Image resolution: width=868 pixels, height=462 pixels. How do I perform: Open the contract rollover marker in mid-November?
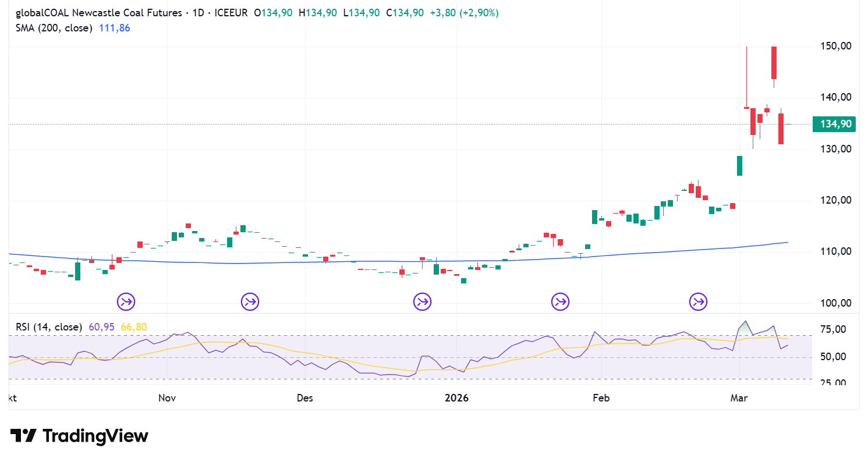point(250,301)
